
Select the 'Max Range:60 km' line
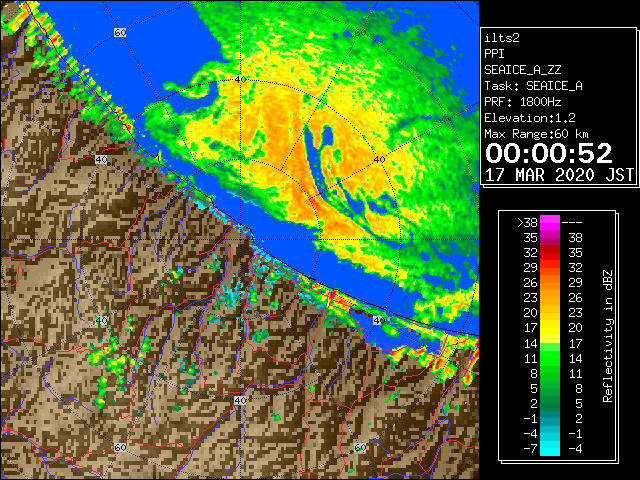point(536,134)
